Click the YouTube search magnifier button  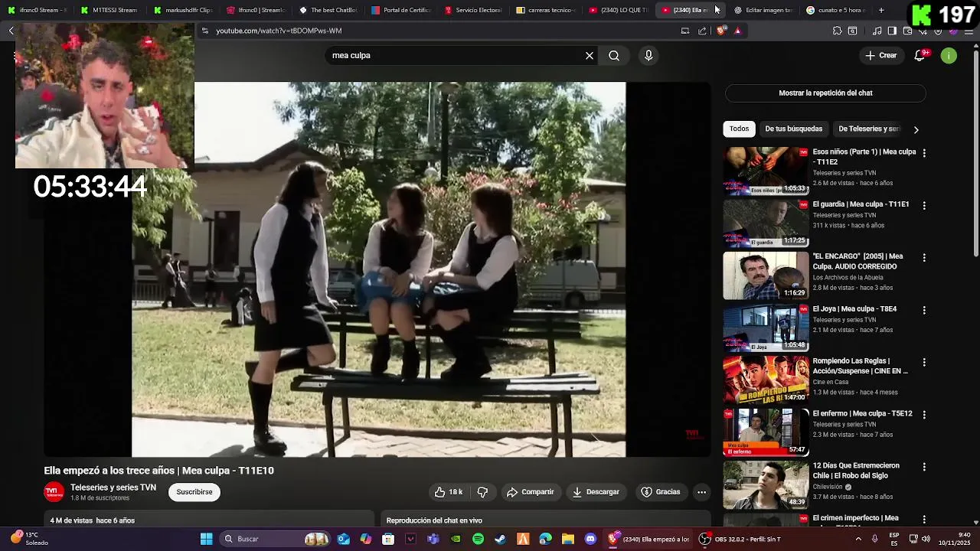(x=614, y=56)
